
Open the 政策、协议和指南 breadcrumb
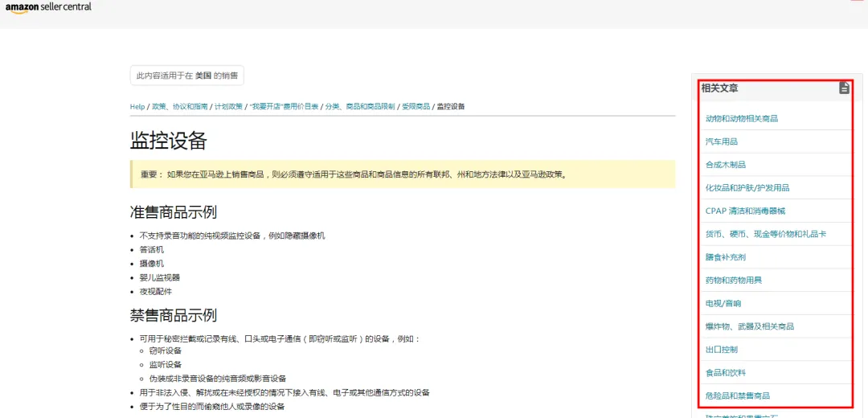pos(180,107)
